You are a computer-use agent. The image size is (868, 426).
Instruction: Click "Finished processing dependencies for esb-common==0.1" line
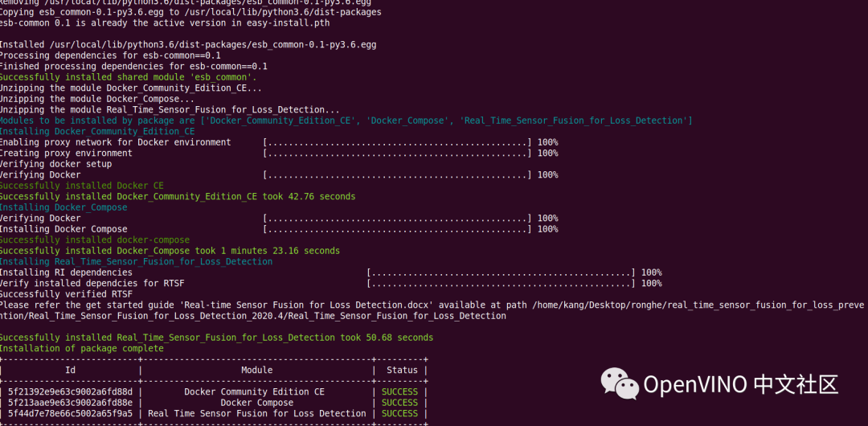[x=133, y=66]
